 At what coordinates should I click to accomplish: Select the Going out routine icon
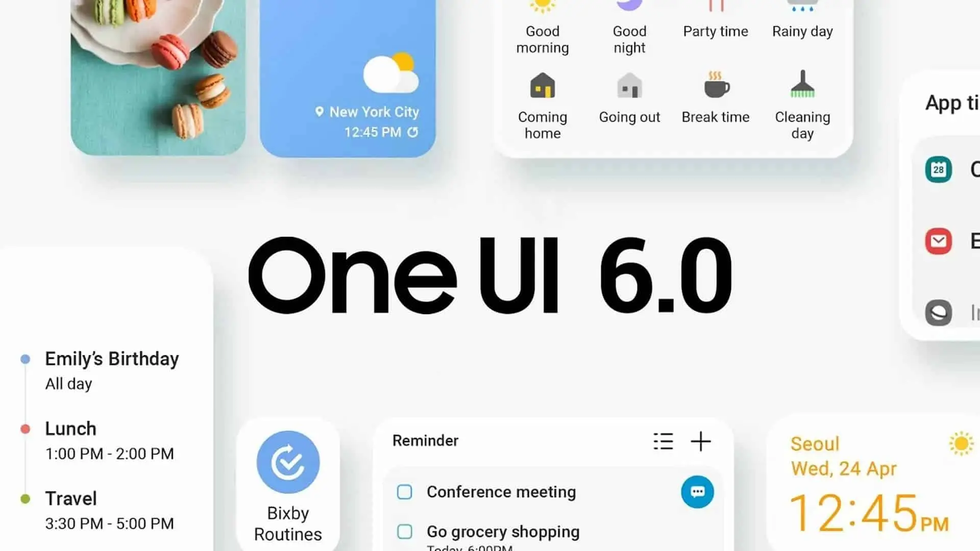click(x=629, y=86)
